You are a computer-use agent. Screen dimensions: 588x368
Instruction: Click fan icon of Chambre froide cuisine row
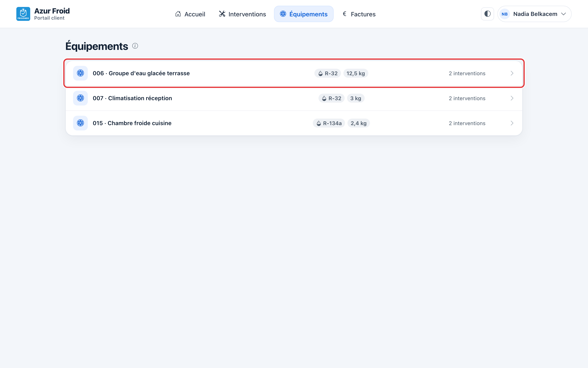point(80,123)
